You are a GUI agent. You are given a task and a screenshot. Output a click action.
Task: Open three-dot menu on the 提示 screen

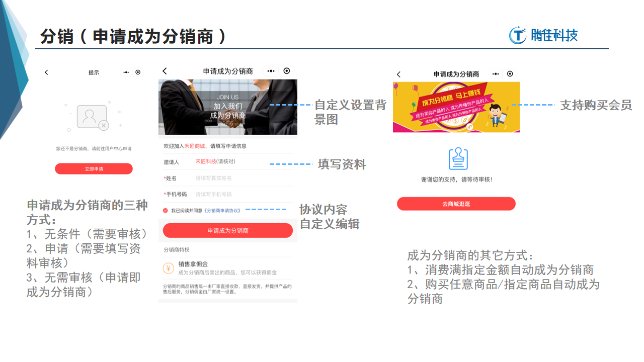tap(126, 72)
